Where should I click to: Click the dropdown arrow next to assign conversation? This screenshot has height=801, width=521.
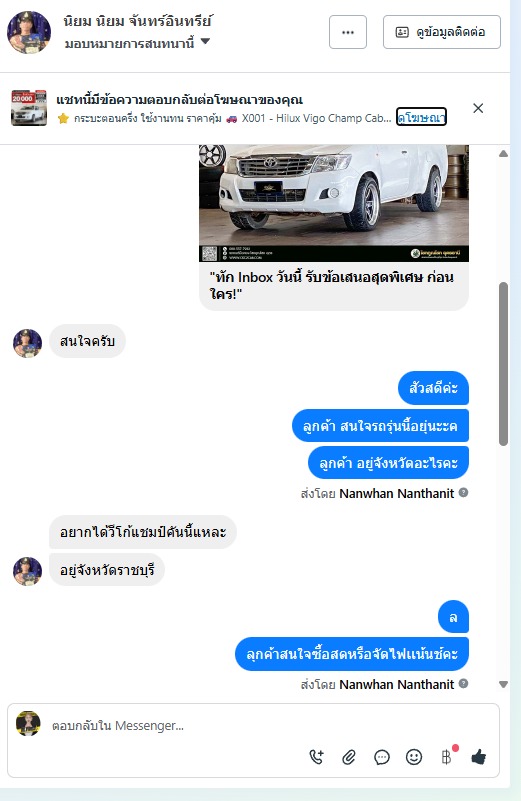point(205,41)
